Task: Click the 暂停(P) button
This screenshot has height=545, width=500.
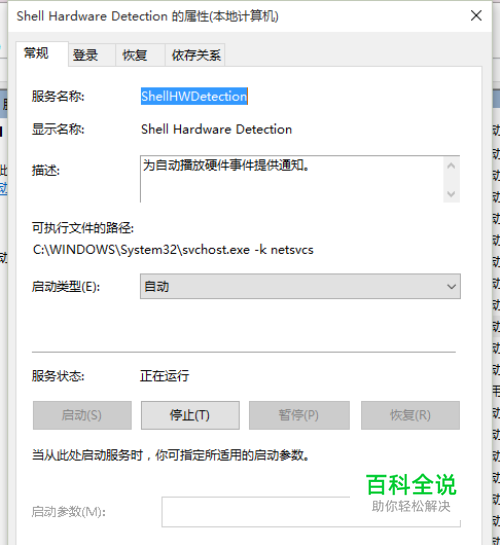Action: coord(299,415)
